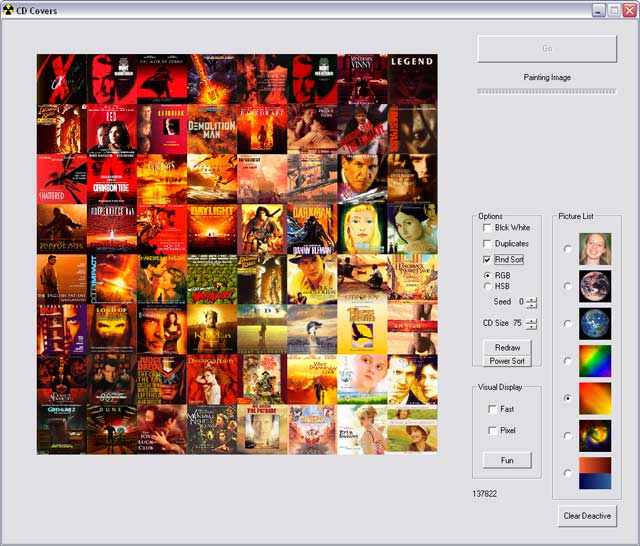Enable the Fast visual display checkbox
The image size is (640, 546).
click(493, 409)
